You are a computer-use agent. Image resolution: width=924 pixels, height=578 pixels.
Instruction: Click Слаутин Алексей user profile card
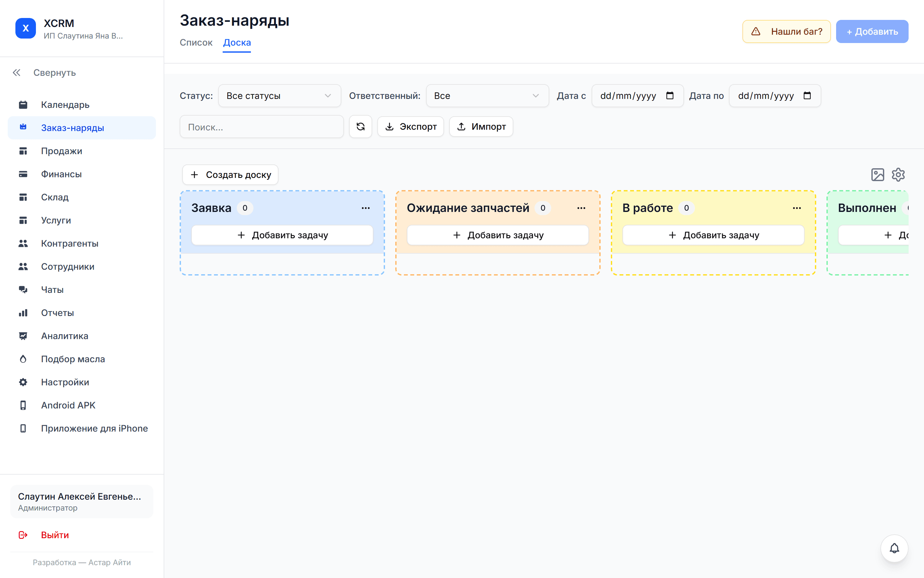coord(82,502)
